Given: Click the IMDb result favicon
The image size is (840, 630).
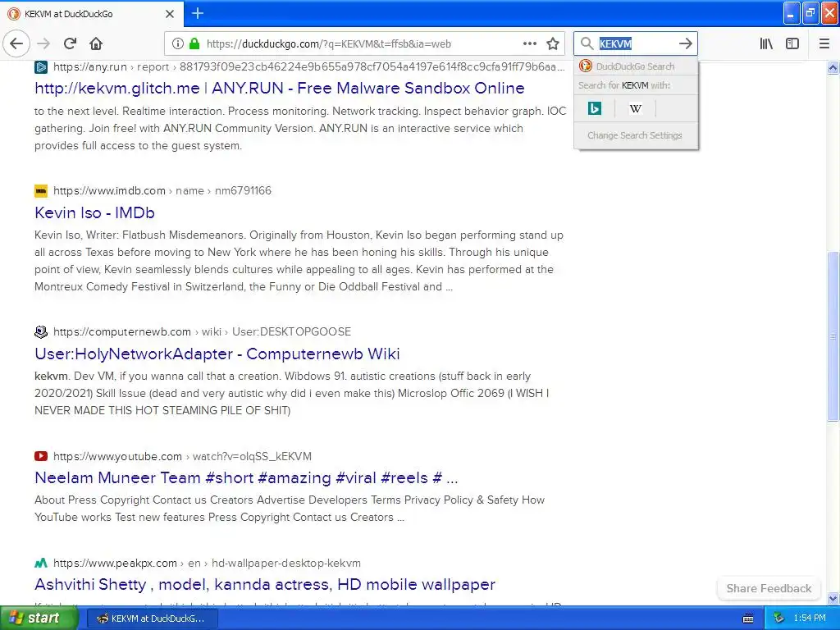Looking at the screenshot, I should 41,190.
